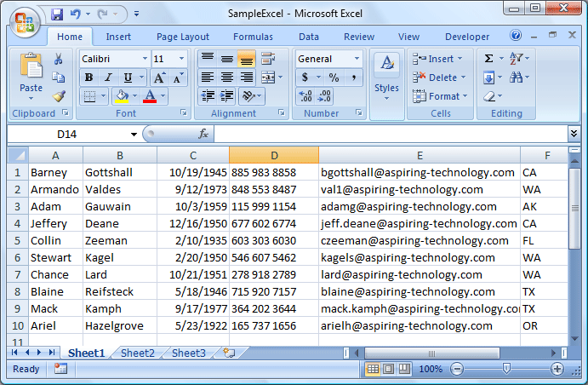This screenshot has width=588, height=385.
Task: Open Sort & Filter icon
Action: click(x=516, y=58)
